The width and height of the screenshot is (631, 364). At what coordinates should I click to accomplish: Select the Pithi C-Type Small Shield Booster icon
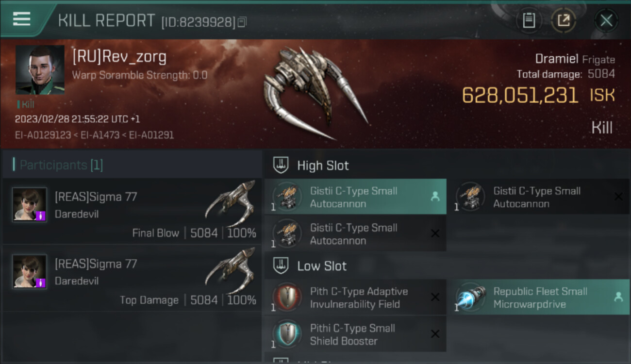pos(287,334)
